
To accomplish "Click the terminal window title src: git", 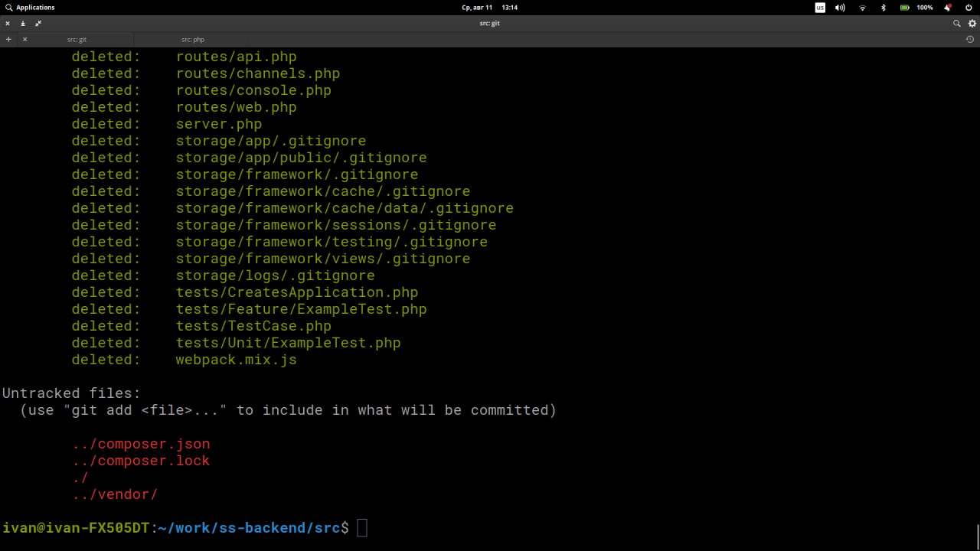I will (x=490, y=24).
